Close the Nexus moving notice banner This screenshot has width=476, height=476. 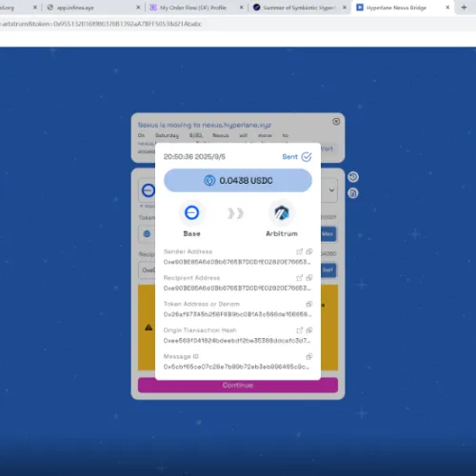[x=336, y=122]
